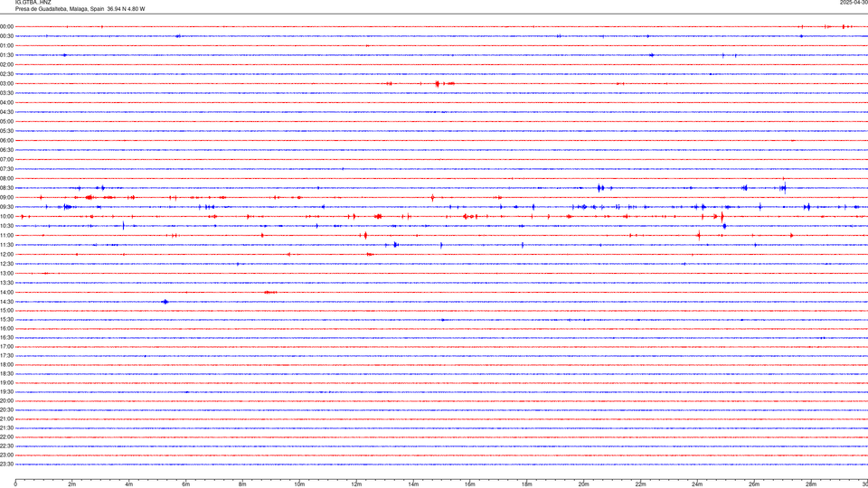This screenshot has width=868, height=488.
Task: Click the red seismic burst on the 14:00 trace
Action: tap(270, 292)
